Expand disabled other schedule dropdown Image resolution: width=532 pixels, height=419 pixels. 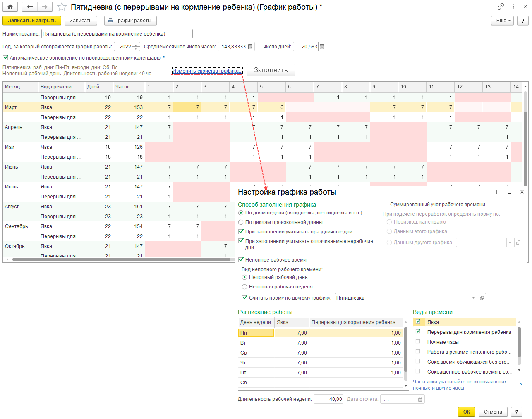coord(510,243)
